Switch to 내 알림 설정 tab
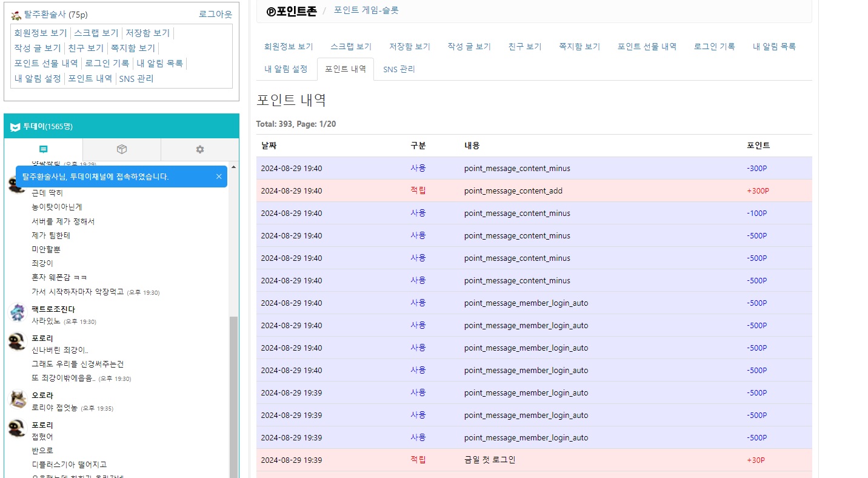 (286, 69)
